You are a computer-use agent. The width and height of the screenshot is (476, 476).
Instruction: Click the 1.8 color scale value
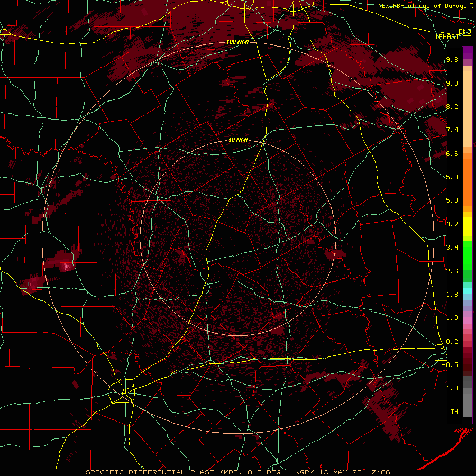point(452,295)
